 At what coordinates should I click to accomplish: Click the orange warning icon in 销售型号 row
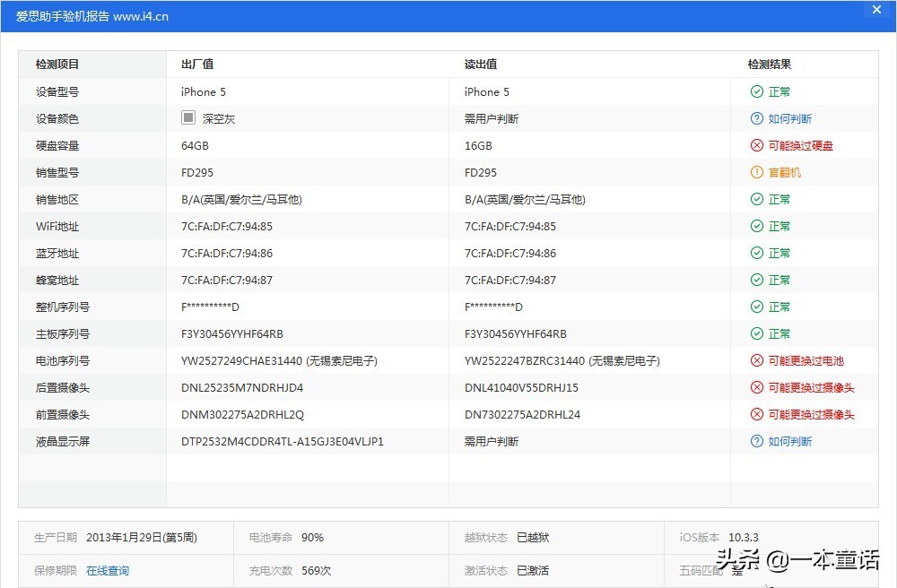pyautogui.click(x=757, y=173)
